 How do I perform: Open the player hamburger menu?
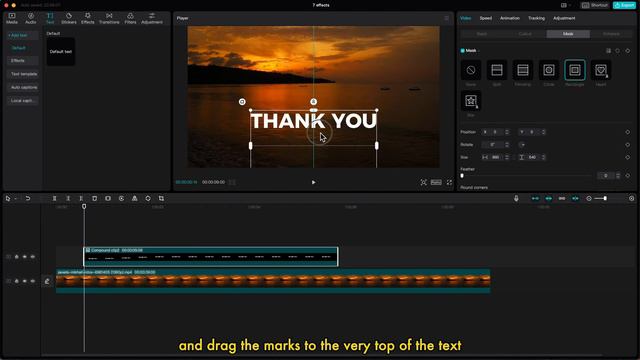tap(447, 18)
